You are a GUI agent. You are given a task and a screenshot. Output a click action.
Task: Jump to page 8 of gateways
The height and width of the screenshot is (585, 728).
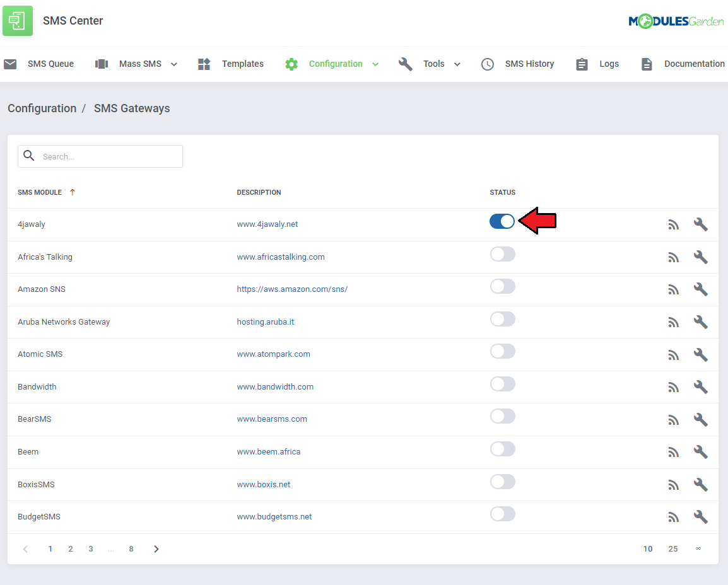[131, 549]
